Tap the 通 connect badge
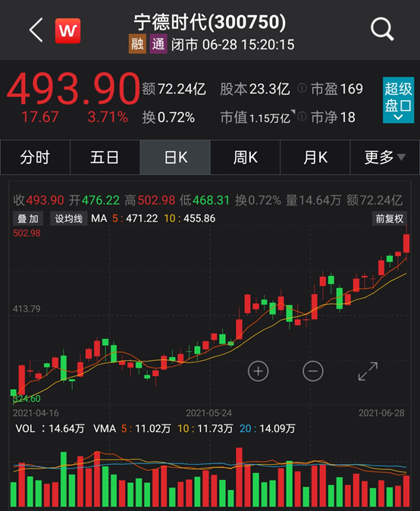This screenshot has width=420, height=511. click(x=158, y=44)
